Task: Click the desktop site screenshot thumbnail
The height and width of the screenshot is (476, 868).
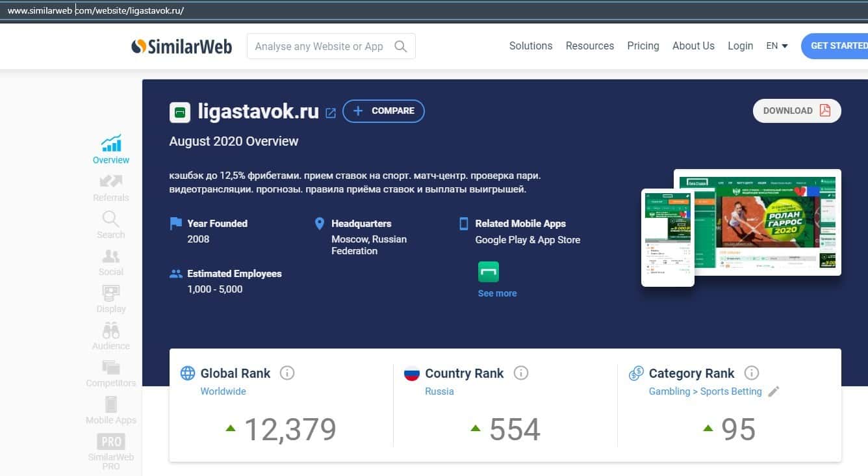Action: point(767,221)
